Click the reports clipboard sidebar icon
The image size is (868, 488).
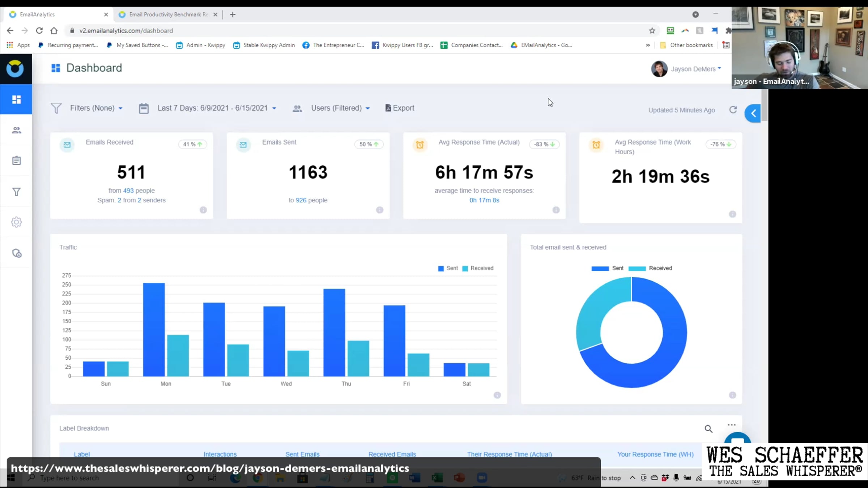[16, 160]
